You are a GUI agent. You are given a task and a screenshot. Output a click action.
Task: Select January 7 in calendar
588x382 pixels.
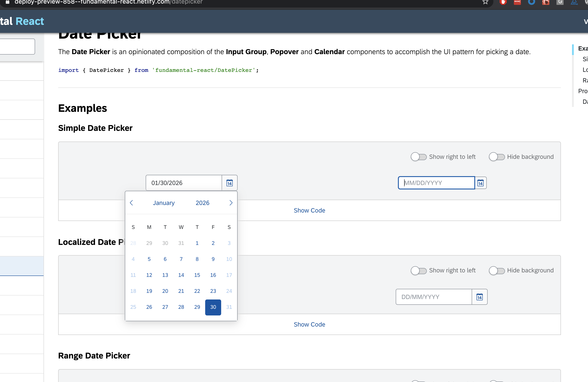[181, 259]
